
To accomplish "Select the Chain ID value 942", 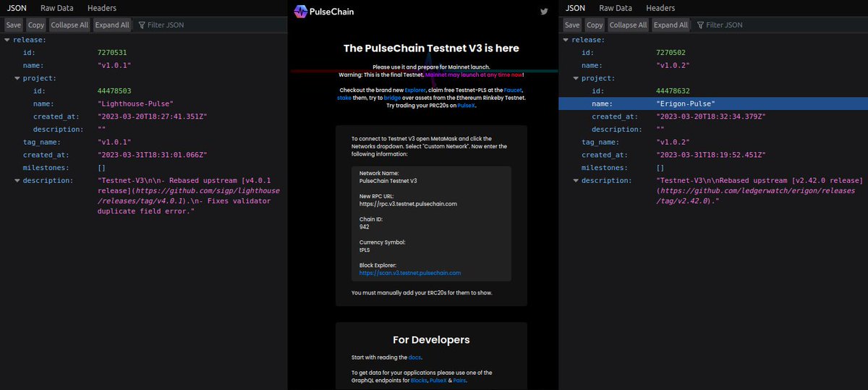I will coord(365,226).
